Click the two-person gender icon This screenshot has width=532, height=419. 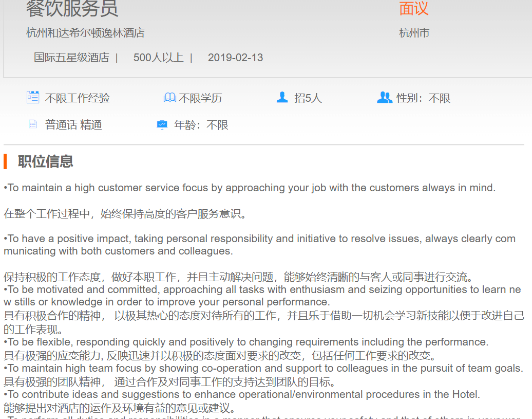click(x=384, y=97)
